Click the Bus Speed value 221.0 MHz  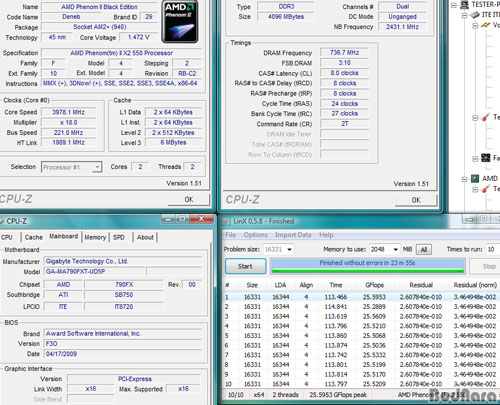point(69,133)
